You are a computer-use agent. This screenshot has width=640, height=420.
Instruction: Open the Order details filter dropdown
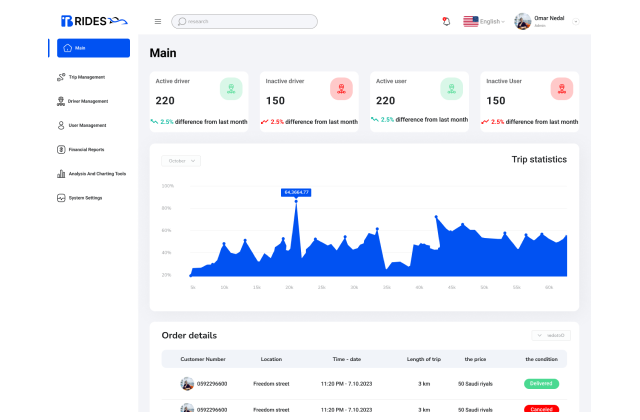pyautogui.click(x=552, y=335)
